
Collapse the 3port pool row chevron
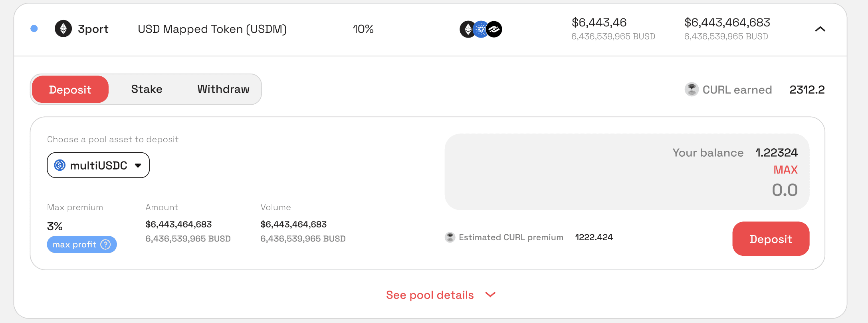point(820,29)
